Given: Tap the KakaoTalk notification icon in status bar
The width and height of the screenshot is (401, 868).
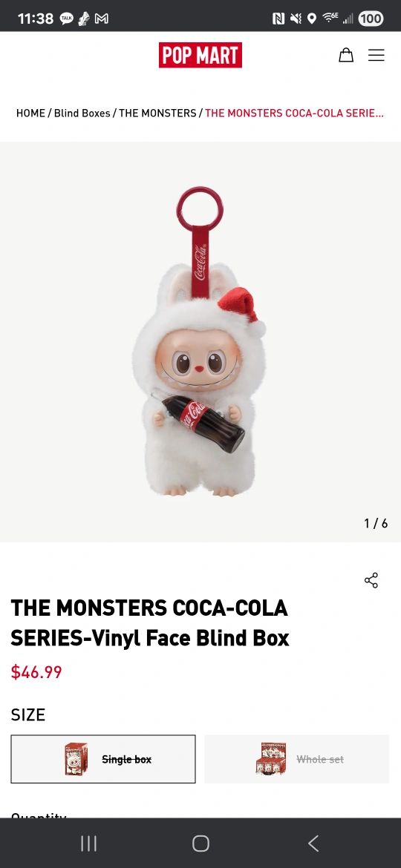Looking at the screenshot, I should [67, 19].
